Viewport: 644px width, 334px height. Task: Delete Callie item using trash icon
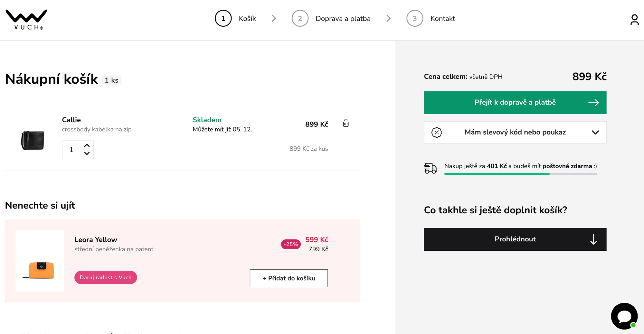pos(345,123)
